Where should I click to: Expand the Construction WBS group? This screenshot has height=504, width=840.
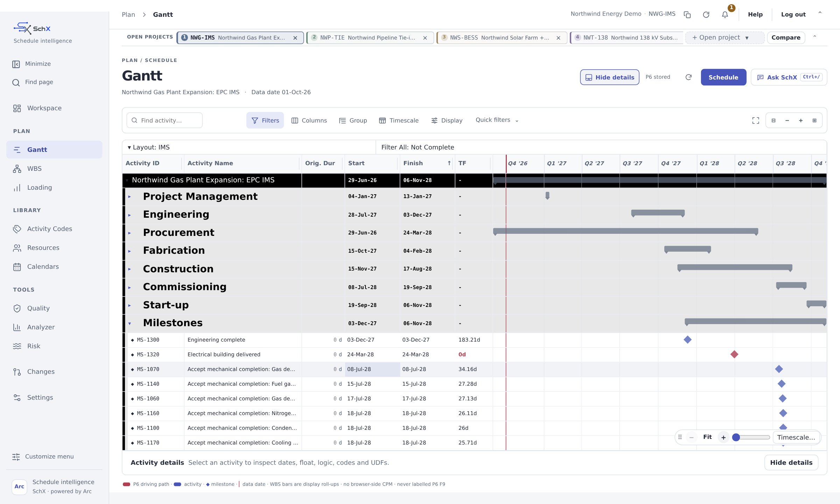[129, 269]
